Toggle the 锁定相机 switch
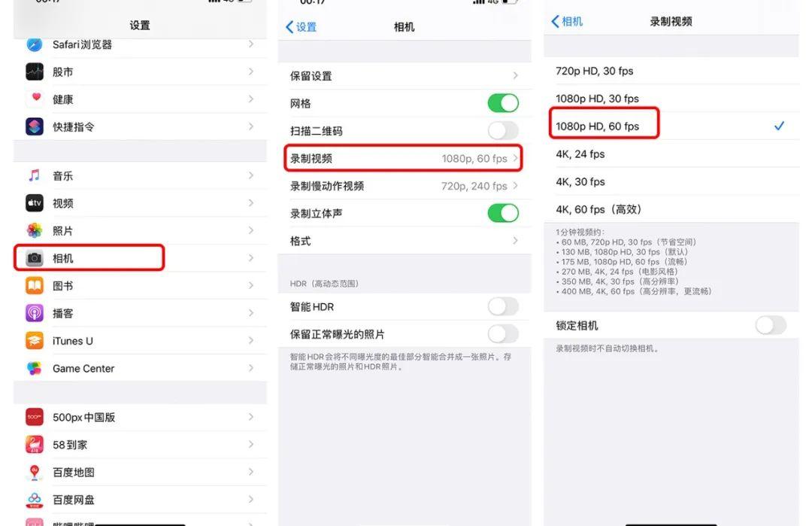 [x=771, y=325]
